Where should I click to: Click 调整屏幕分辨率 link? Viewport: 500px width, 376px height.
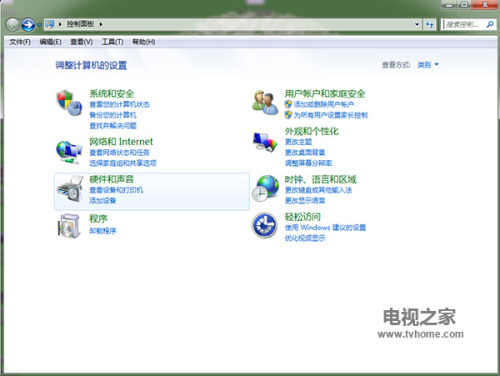pos(308,163)
